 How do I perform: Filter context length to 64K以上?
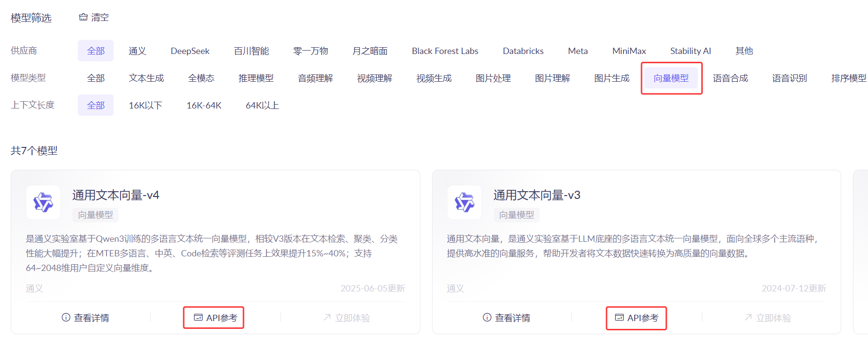click(262, 105)
